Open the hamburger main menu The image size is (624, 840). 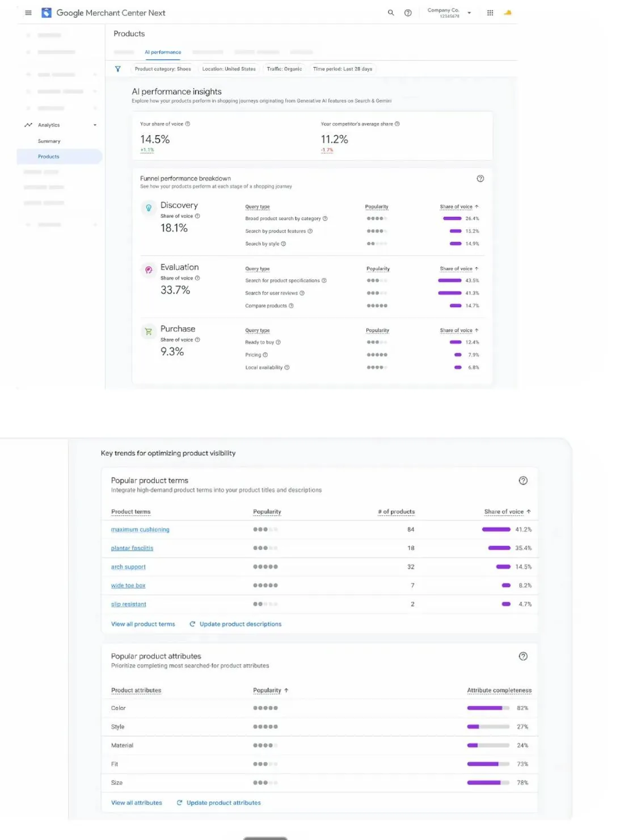point(28,12)
